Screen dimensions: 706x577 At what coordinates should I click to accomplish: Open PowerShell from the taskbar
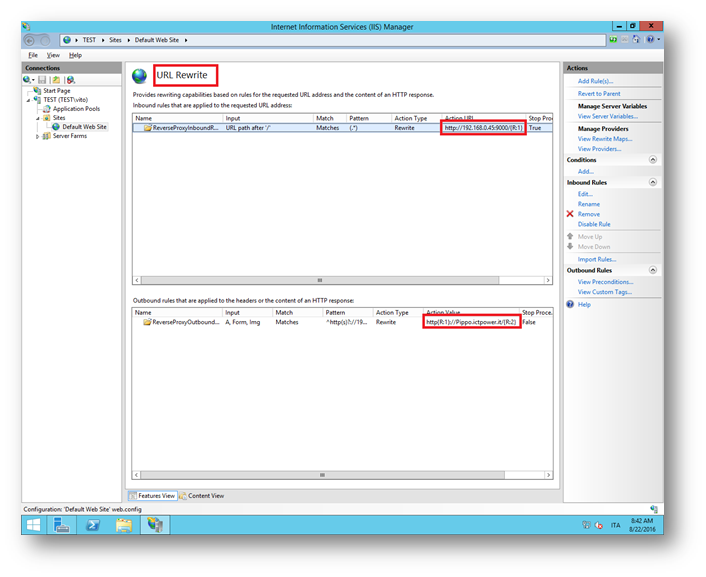click(x=92, y=524)
